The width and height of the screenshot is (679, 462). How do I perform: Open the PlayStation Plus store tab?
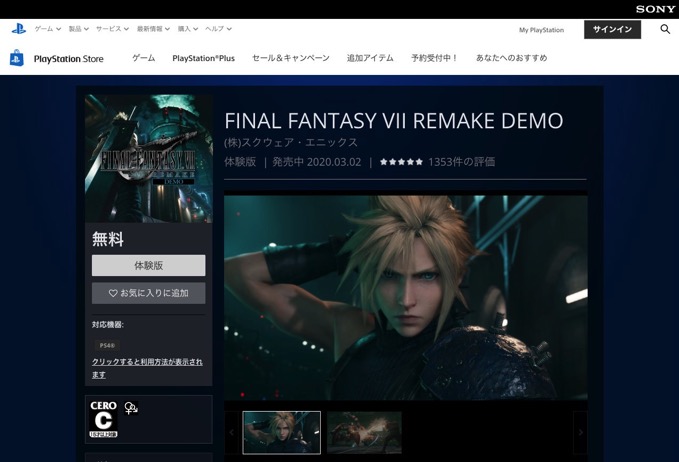[x=204, y=58]
